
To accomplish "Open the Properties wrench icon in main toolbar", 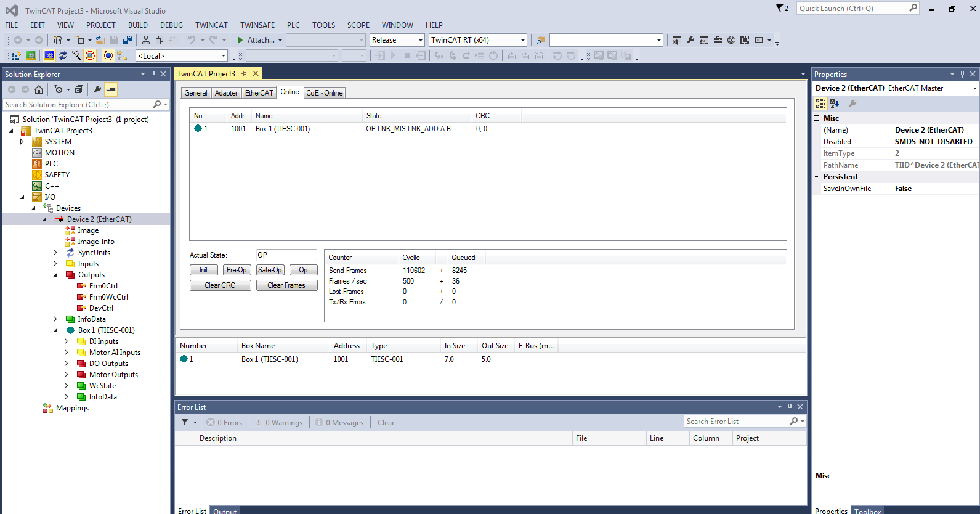I will pyautogui.click(x=690, y=40).
